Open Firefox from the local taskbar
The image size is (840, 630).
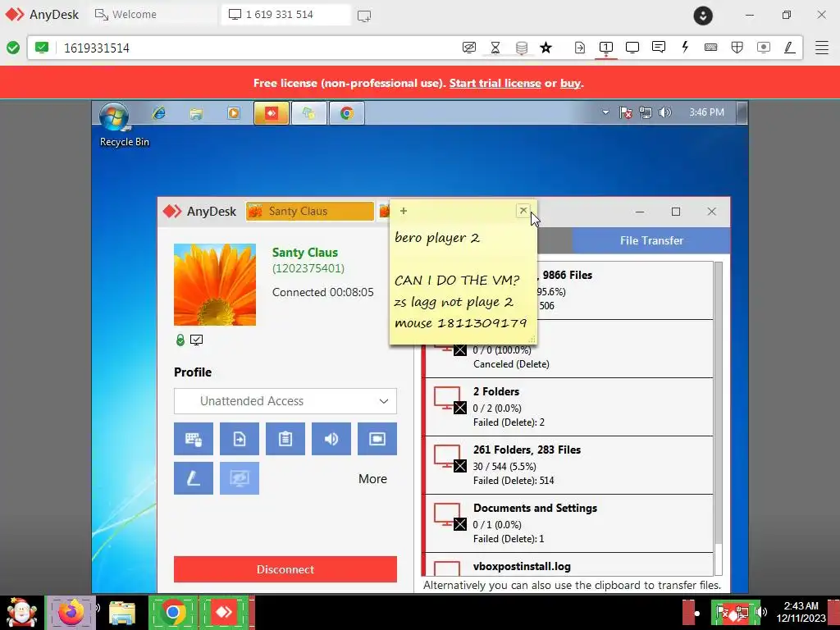pos(71,612)
